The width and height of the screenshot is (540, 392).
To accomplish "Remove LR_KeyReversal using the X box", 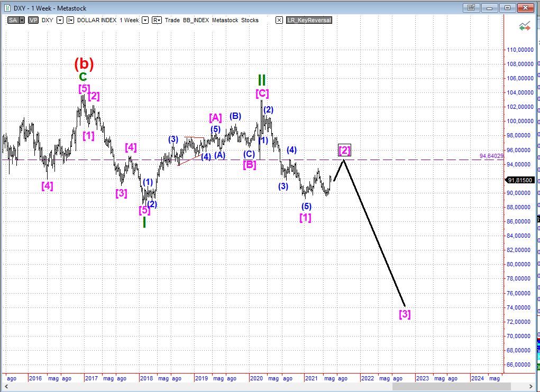I will click(x=279, y=20).
